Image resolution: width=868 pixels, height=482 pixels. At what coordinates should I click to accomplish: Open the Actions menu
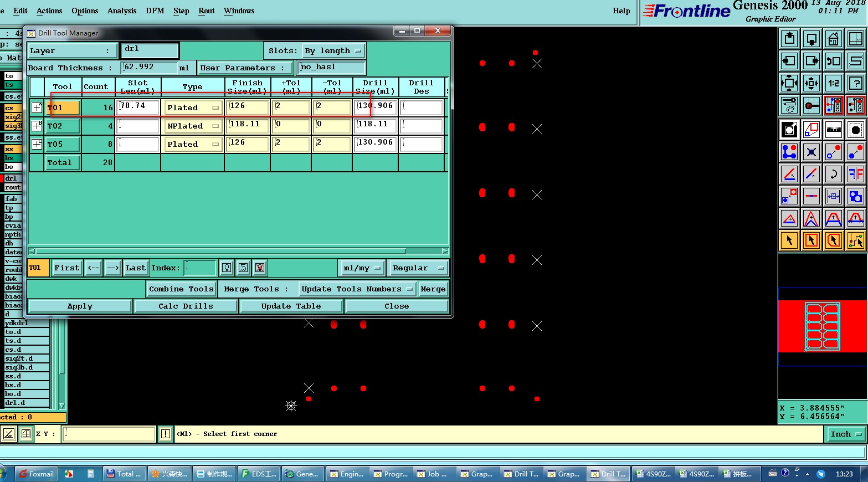pyautogui.click(x=49, y=11)
